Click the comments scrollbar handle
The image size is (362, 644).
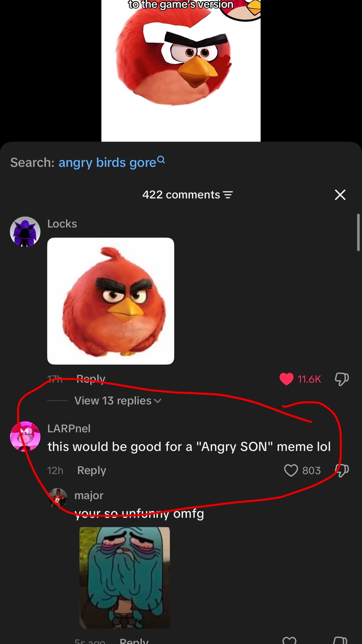click(358, 232)
